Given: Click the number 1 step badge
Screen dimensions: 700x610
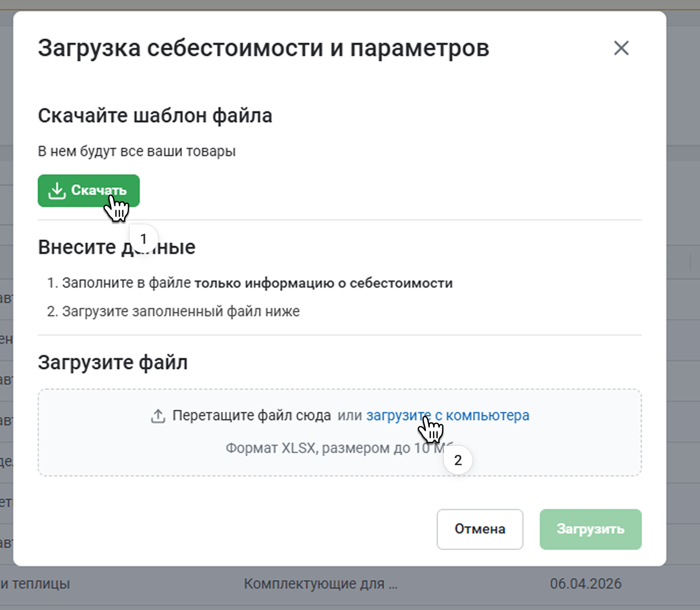Looking at the screenshot, I should click(x=143, y=239).
